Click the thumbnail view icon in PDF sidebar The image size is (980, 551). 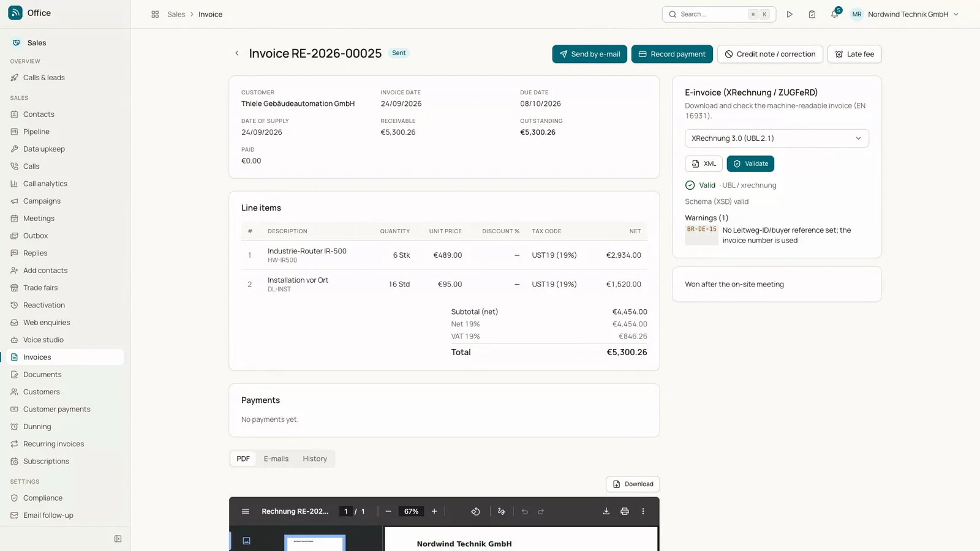click(246, 541)
